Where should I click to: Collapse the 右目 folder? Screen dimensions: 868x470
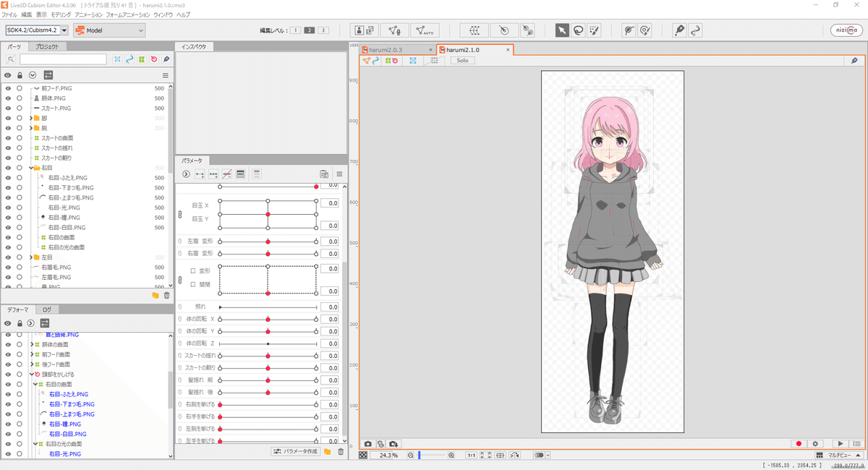tap(30, 168)
